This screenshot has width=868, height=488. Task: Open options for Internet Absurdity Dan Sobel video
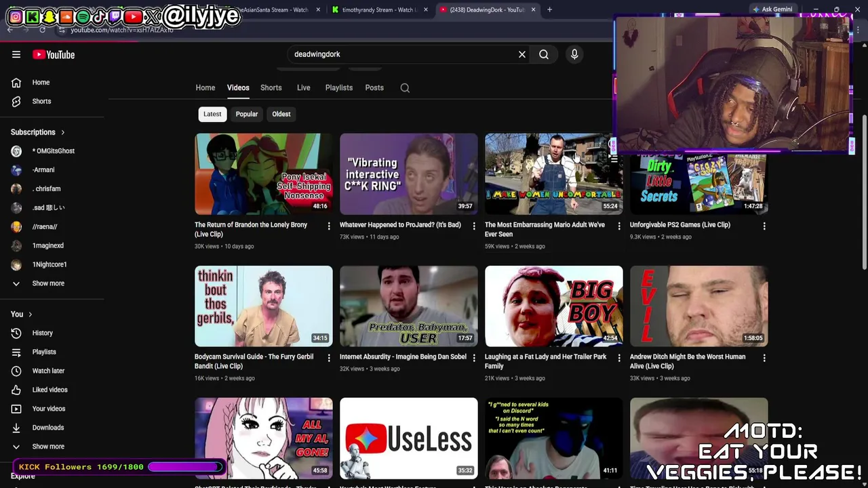pos(474,357)
